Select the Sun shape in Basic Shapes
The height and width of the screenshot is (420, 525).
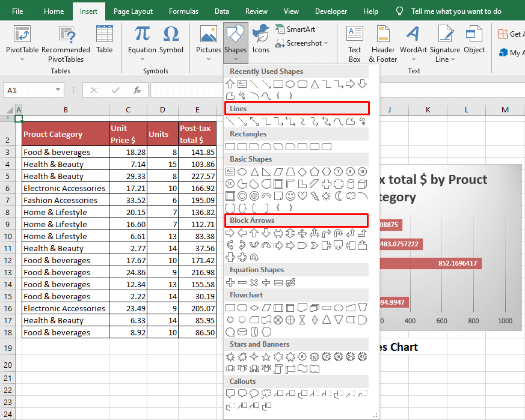(327, 196)
